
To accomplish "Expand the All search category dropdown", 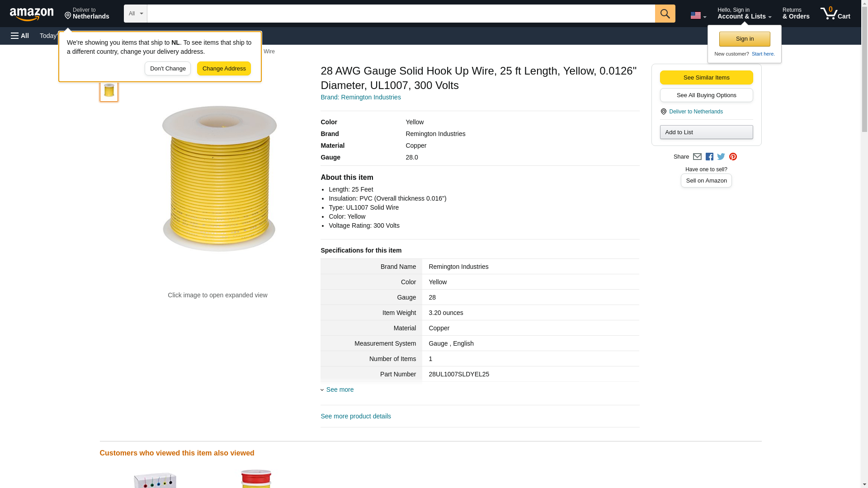I will click(135, 14).
